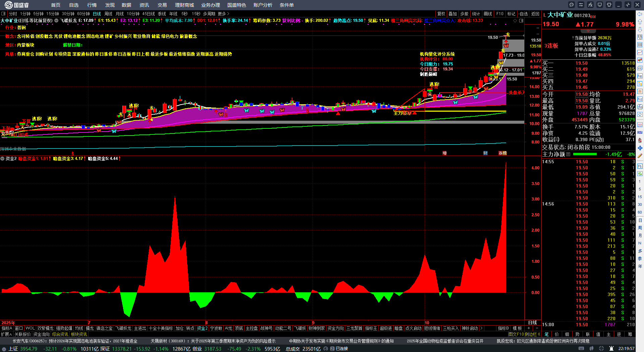644x352 pixels.
Task: Open the 指标B indicator group dropdown
Action: 503,328
